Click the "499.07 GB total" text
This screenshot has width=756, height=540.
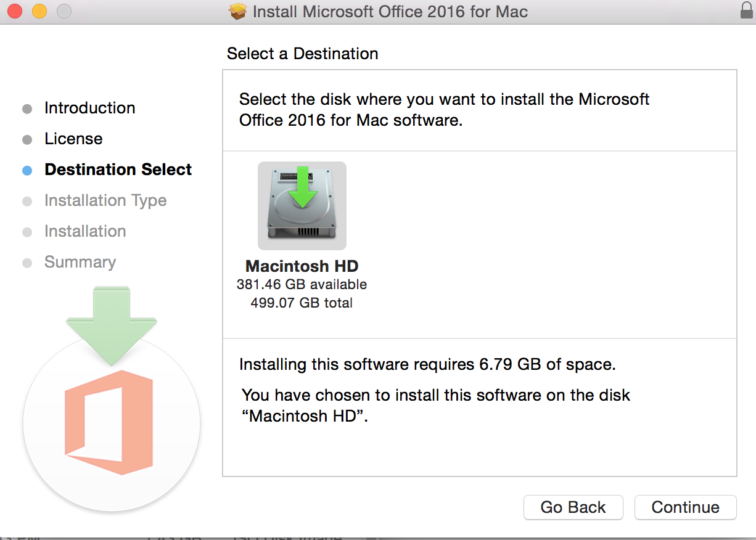point(302,303)
